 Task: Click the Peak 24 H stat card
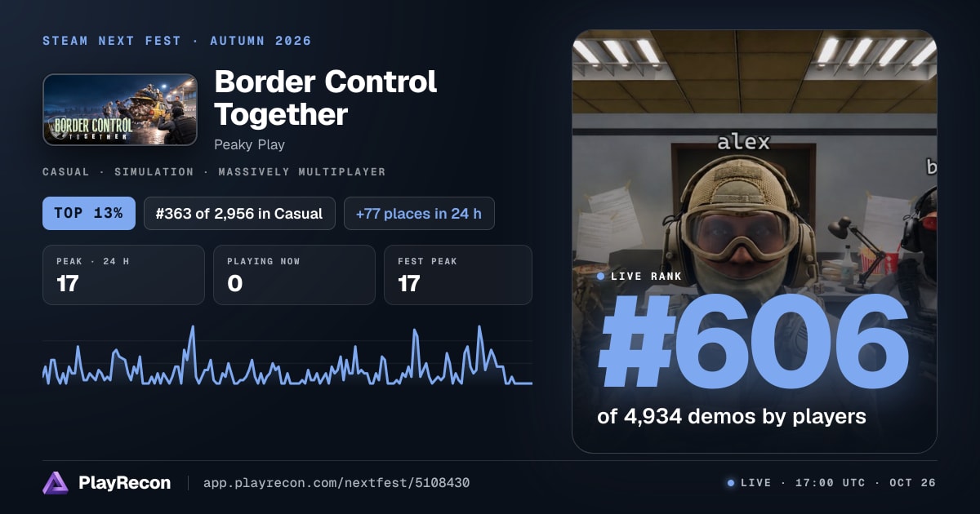coord(123,275)
